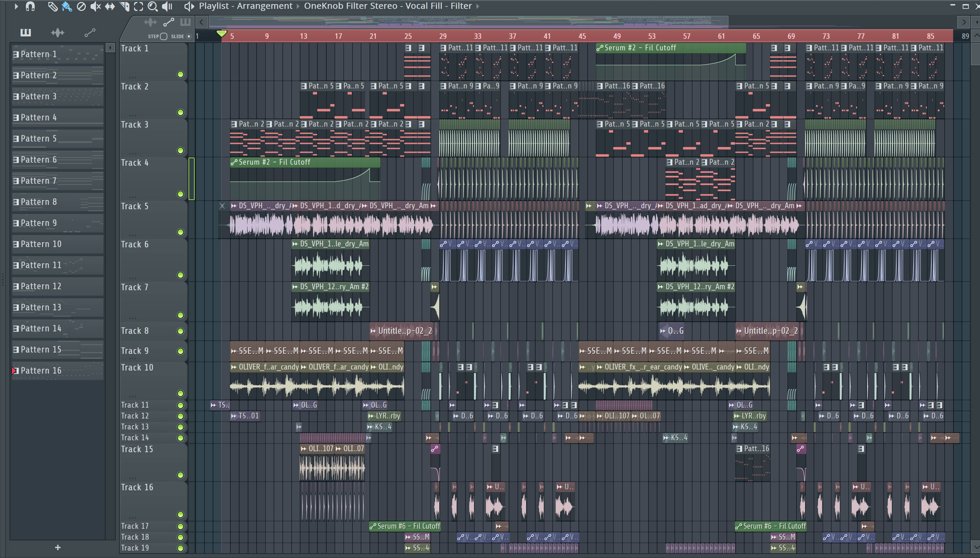Click Track 7 header name
The width and height of the screenshot is (980, 558).
pyautogui.click(x=134, y=288)
